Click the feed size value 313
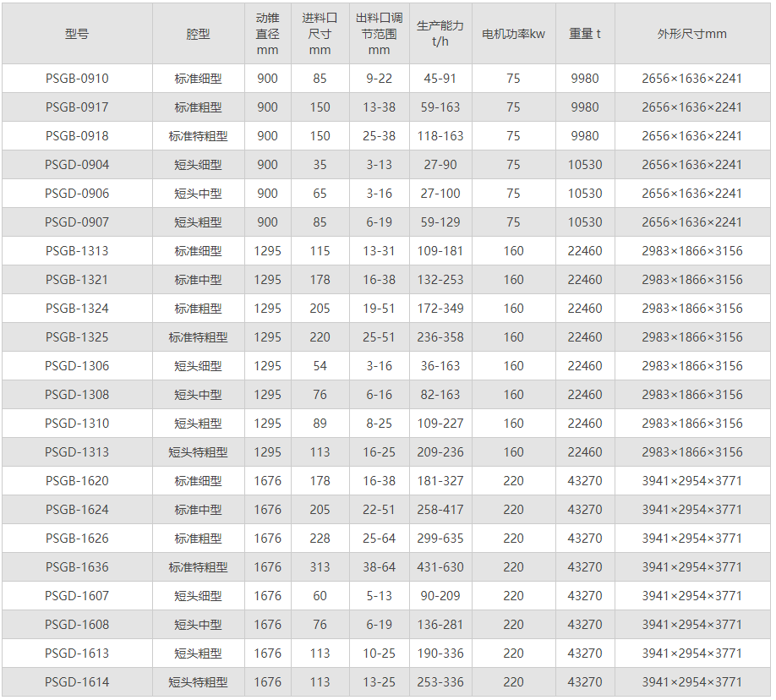 320,567
